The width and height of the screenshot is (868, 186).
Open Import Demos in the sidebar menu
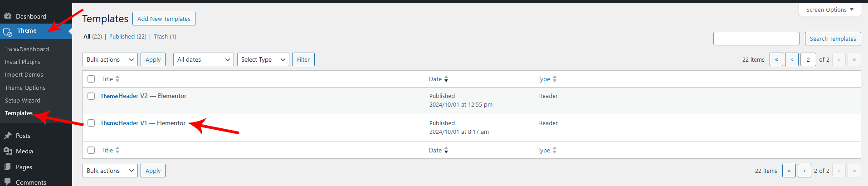(24, 74)
